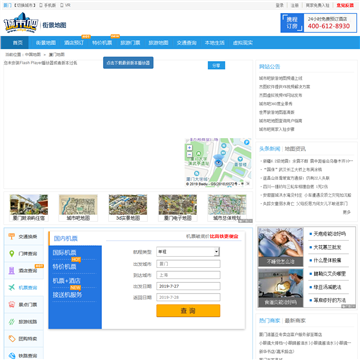Viewport: 360px width, 360px height.
Task: Click 特价机票 in the blue flight panel
Action: coord(64,267)
